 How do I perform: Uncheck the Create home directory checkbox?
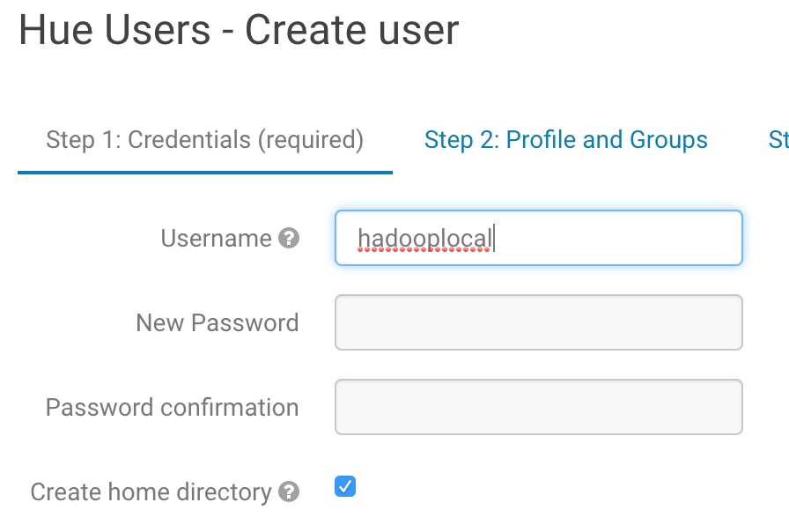345,486
